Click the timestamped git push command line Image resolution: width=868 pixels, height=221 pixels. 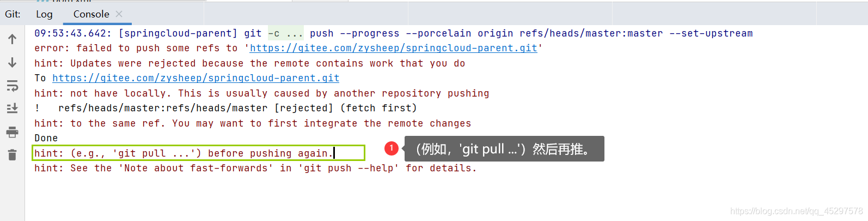click(393, 34)
